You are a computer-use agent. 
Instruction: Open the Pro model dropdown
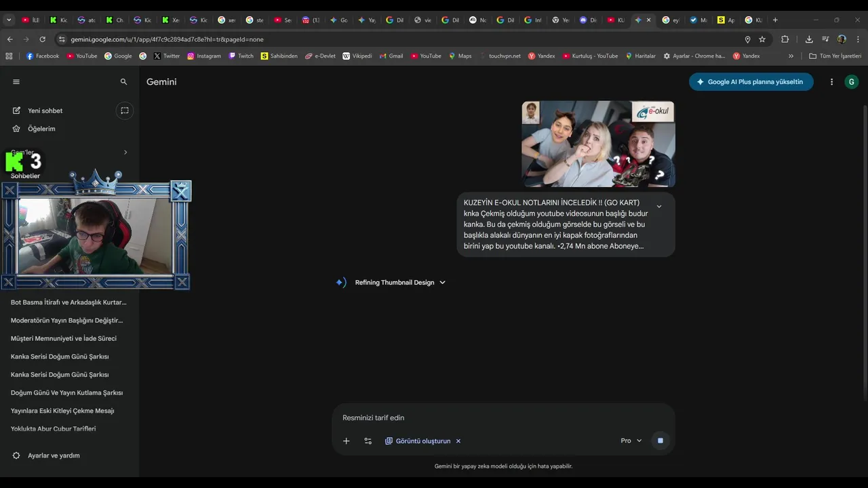click(631, 441)
